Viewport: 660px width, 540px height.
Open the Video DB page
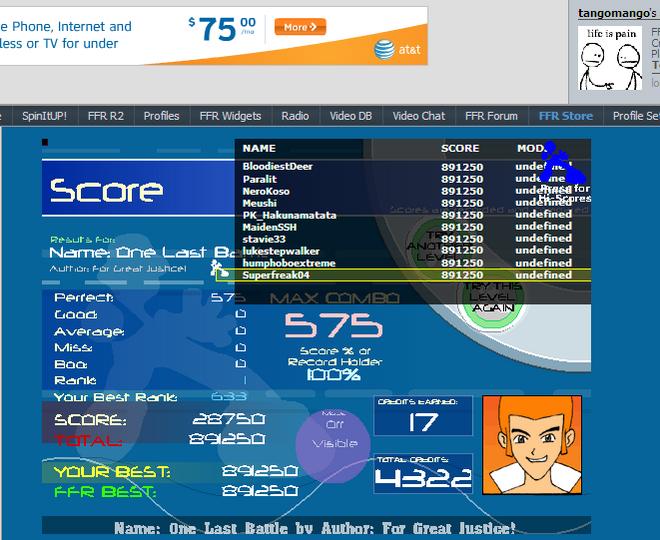(351, 116)
